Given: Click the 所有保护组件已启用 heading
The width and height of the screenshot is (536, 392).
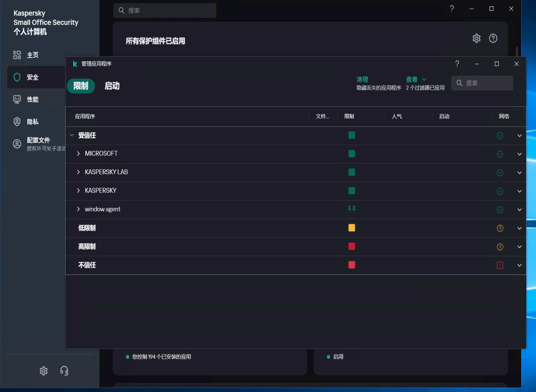Looking at the screenshot, I should pos(155,41).
